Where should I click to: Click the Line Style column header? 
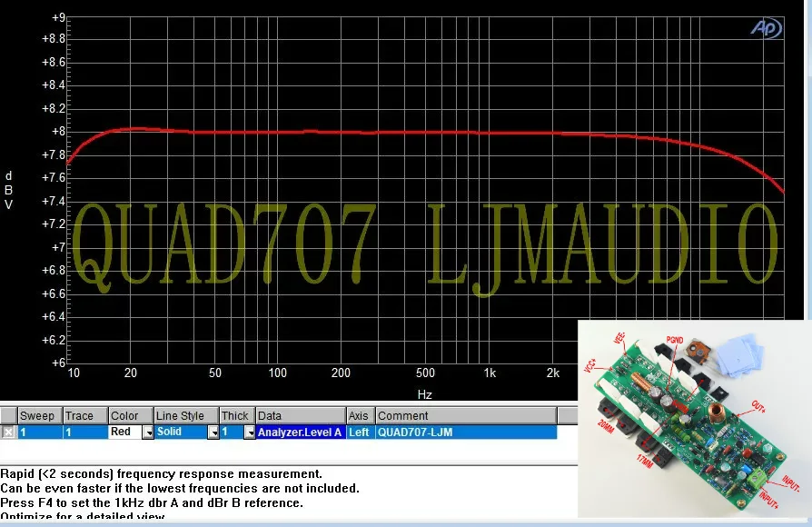pos(186,415)
